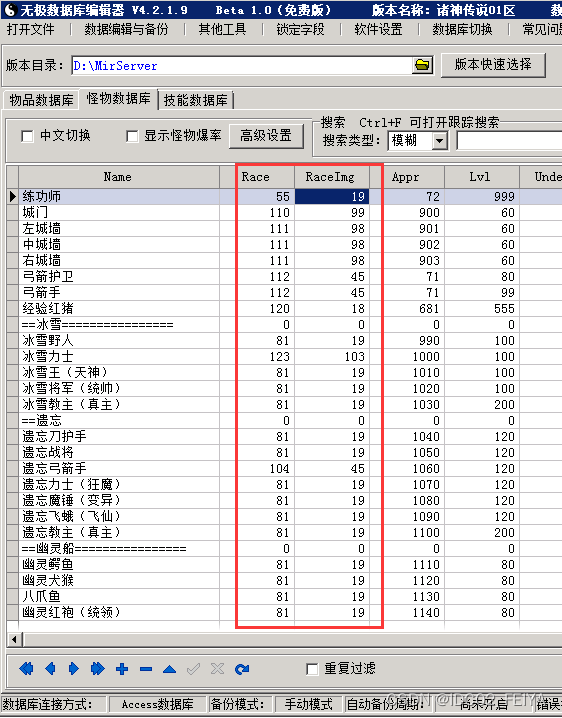Go to first record navigator arrow
The height and width of the screenshot is (718, 562).
pyautogui.click(x=27, y=669)
